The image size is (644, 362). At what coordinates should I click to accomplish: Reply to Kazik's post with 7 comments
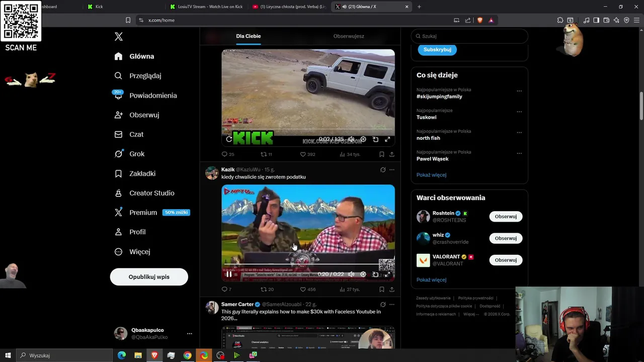pos(226,290)
